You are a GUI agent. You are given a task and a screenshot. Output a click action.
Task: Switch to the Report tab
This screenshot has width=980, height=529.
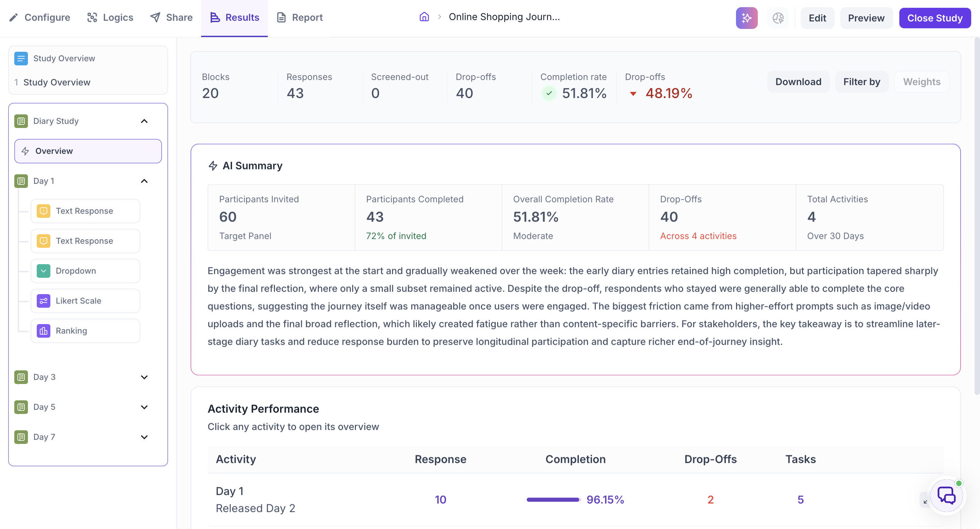tap(300, 17)
